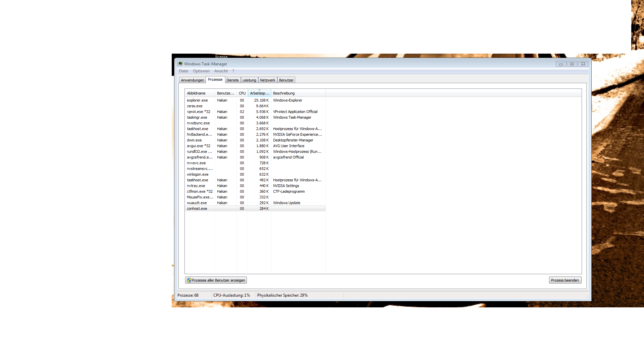Viewport: 644px width, 362px height.
Task: Click shield icon on Prozesse aller Benutzer button
Action: coord(189,280)
